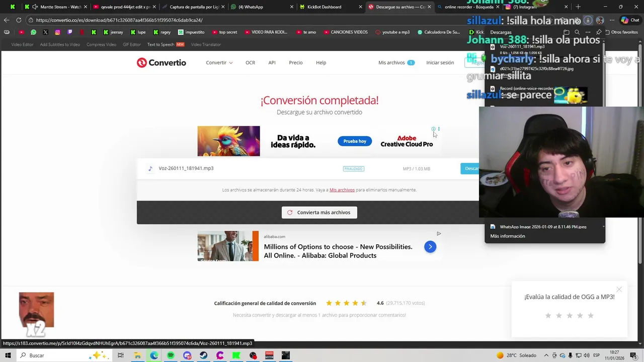Click the ad info icon on Adobe banner
The image size is (644, 362).
pyautogui.click(x=433, y=129)
